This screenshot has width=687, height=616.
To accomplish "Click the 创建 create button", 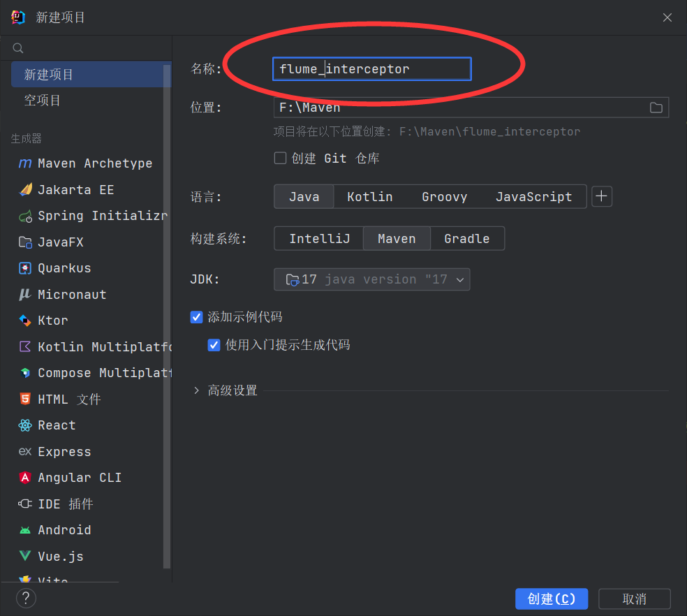I will [552, 599].
